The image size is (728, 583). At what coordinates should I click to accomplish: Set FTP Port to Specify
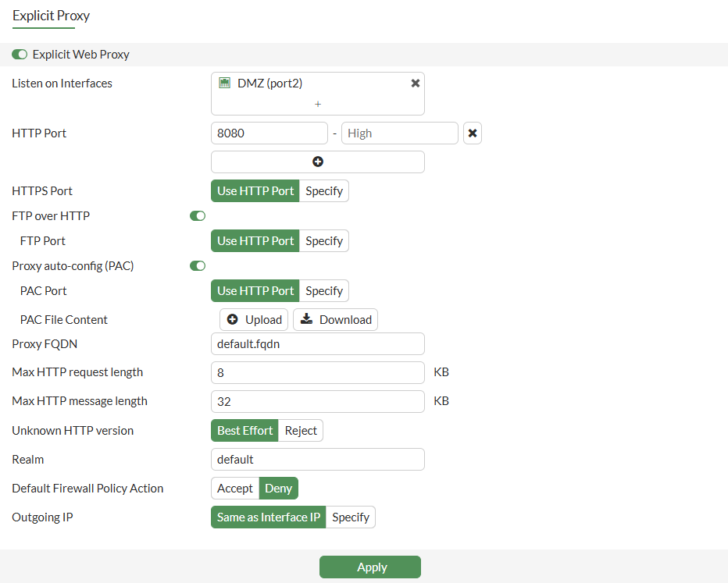[x=324, y=241]
